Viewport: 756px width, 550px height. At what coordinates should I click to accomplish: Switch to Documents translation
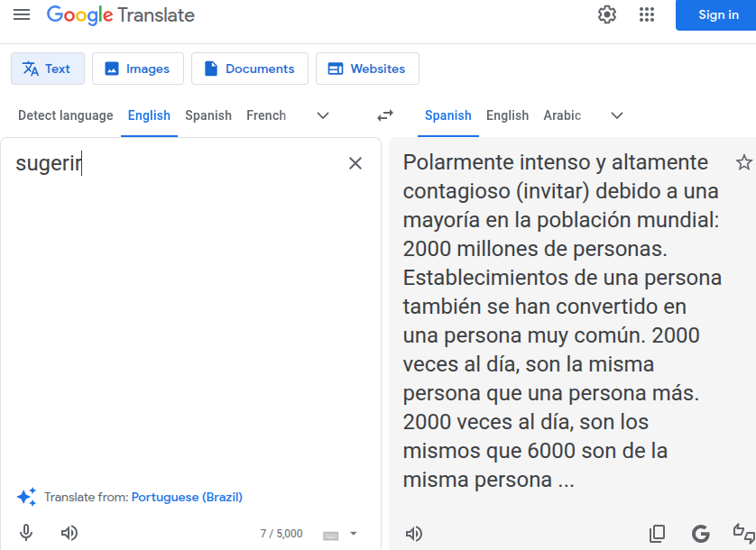[x=250, y=69]
